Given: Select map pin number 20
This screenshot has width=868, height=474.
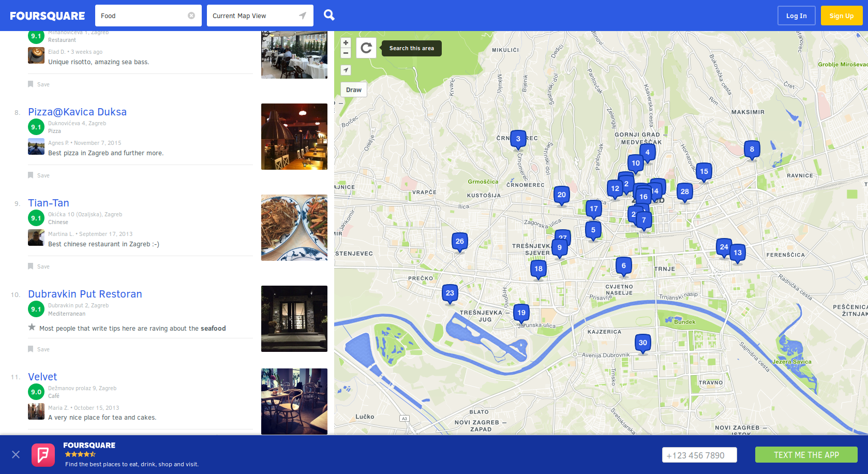Looking at the screenshot, I should coord(562,195).
